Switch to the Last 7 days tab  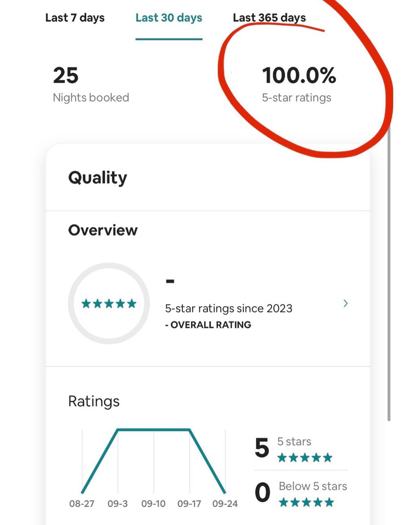pyautogui.click(x=75, y=18)
